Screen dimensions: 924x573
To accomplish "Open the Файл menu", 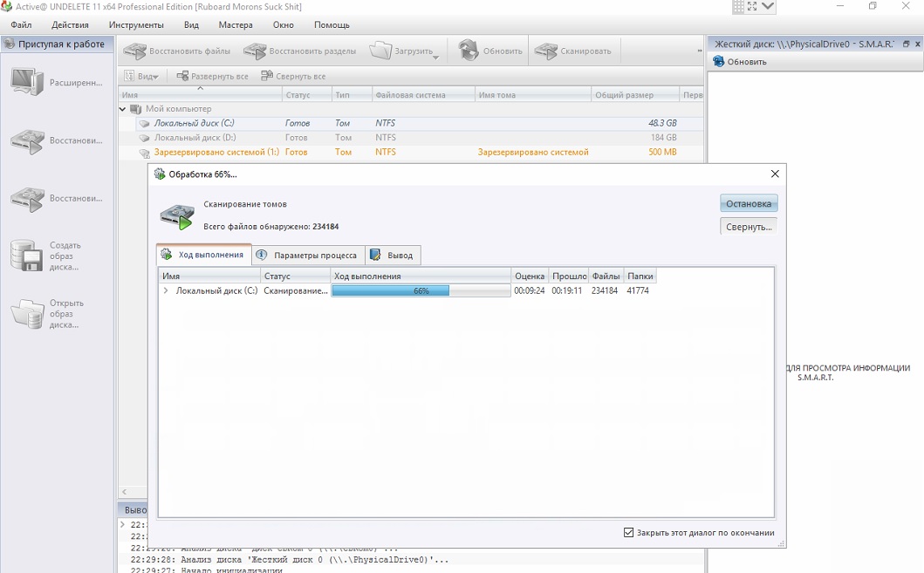I will point(21,24).
